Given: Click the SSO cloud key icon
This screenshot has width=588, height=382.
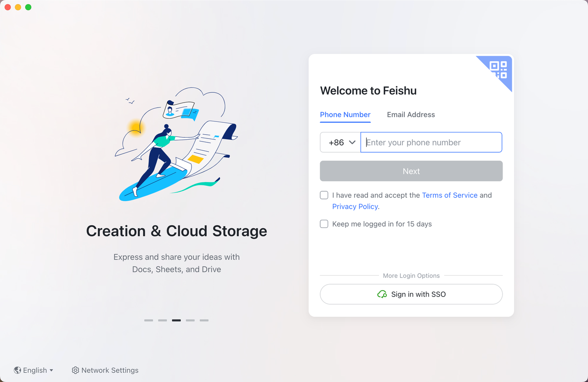Looking at the screenshot, I should point(382,294).
